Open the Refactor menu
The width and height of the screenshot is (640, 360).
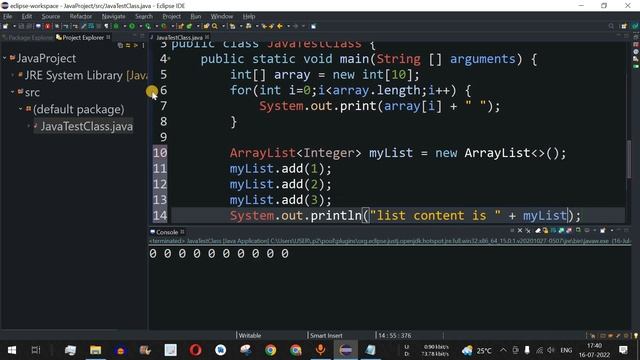80,16
